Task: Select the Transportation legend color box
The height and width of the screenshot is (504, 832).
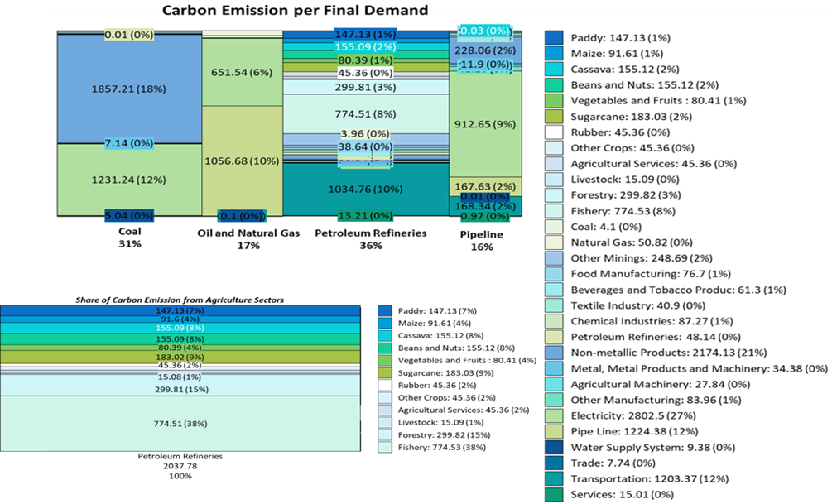Action: [x=554, y=478]
